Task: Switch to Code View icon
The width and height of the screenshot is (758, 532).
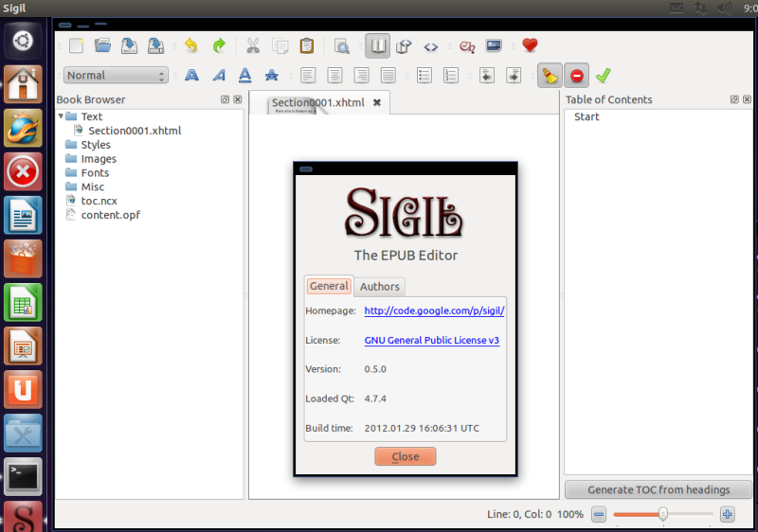Action: click(431, 46)
